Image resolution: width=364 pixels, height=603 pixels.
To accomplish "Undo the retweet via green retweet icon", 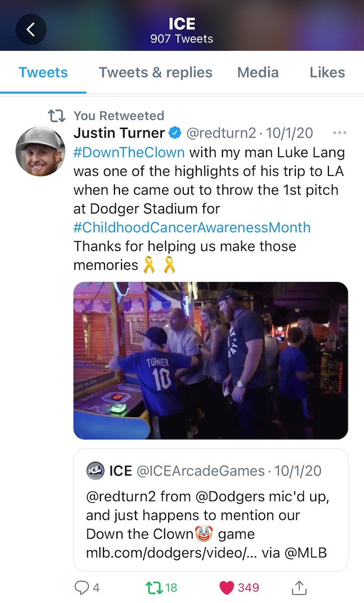I will 153,587.
